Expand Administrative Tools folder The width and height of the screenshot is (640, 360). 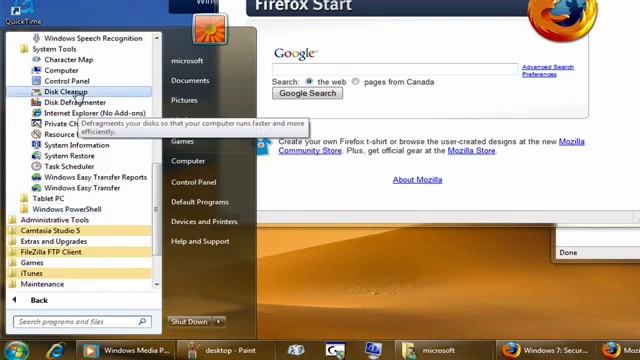[x=49, y=220]
